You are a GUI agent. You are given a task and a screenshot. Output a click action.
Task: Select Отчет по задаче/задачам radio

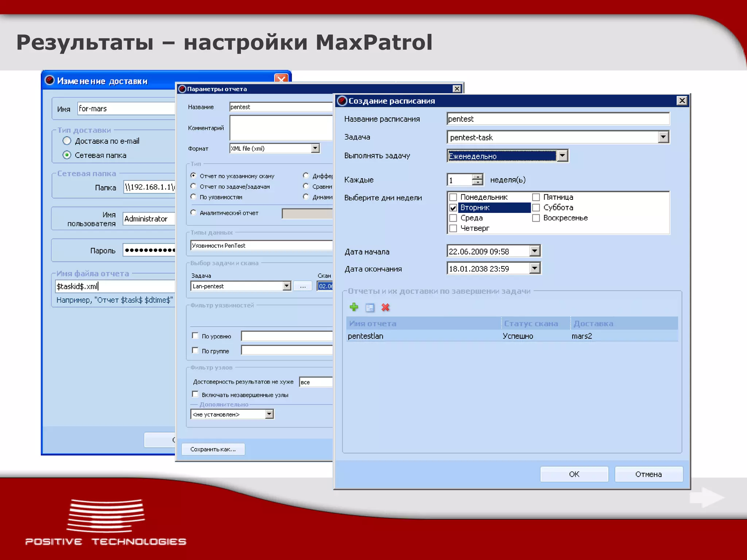(193, 186)
